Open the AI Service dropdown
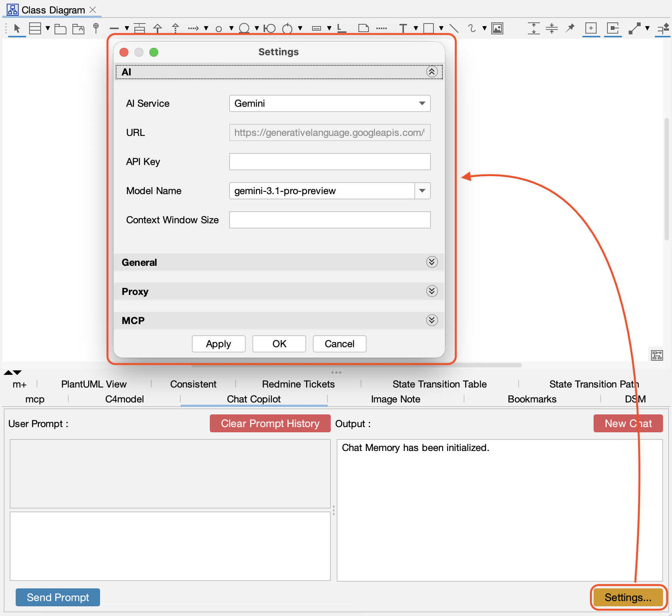Image resolution: width=672 pixels, height=616 pixels. click(330, 103)
